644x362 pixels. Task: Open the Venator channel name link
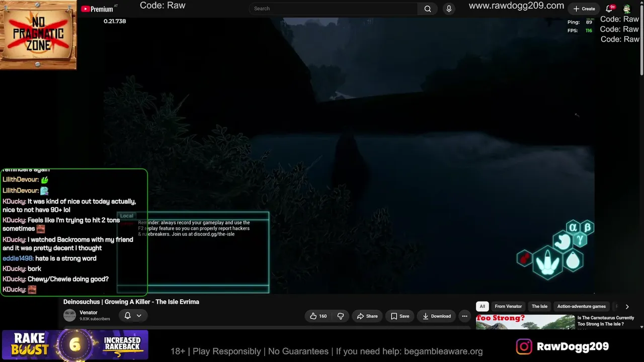tap(89, 312)
